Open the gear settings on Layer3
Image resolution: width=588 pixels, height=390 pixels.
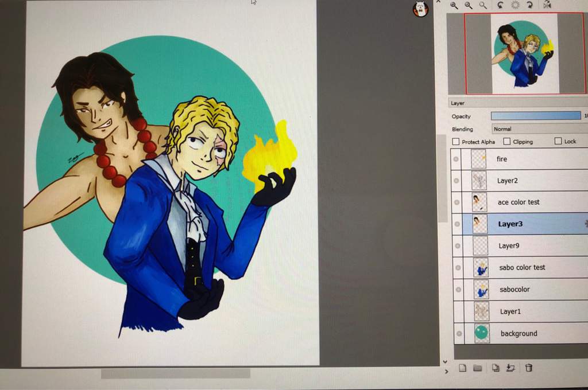click(586, 224)
